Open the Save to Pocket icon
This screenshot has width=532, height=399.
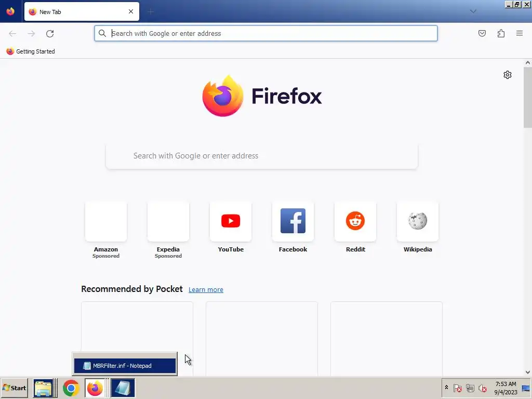pos(482,33)
